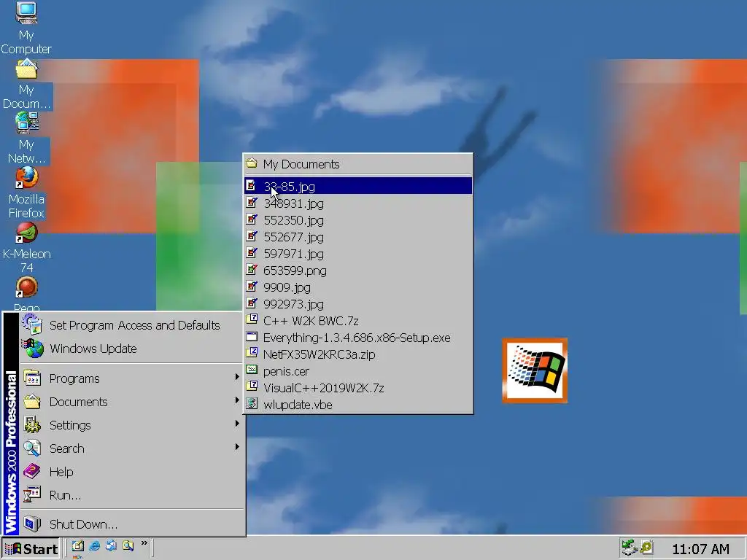Open Everything-1.3.4.686.x86-Setup.exe

click(x=358, y=338)
